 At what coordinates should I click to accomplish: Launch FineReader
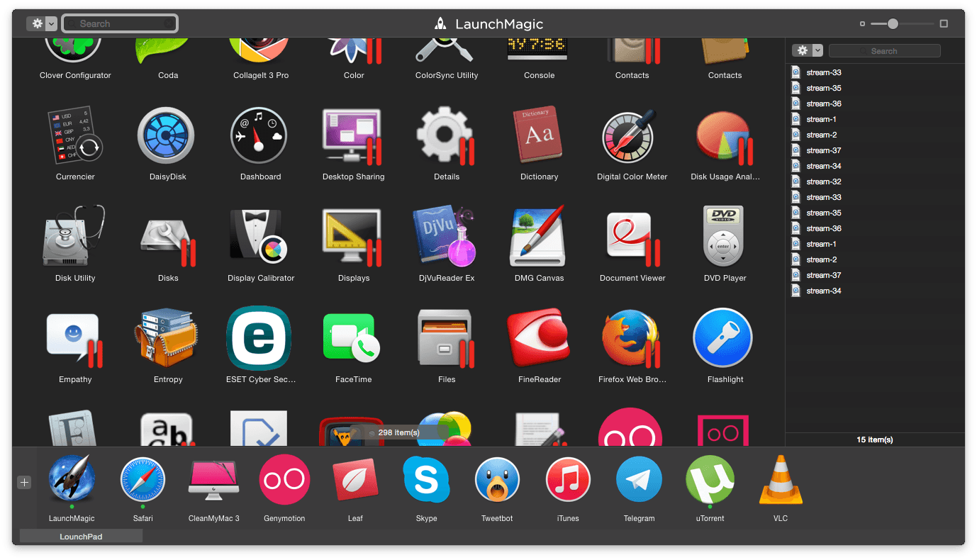pyautogui.click(x=539, y=339)
